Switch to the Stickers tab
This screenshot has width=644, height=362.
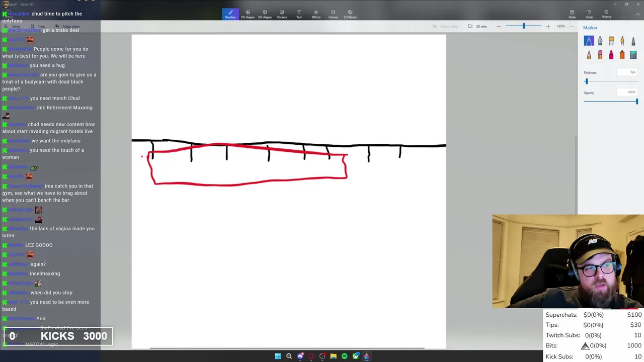pyautogui.click(x=282, y=14)
